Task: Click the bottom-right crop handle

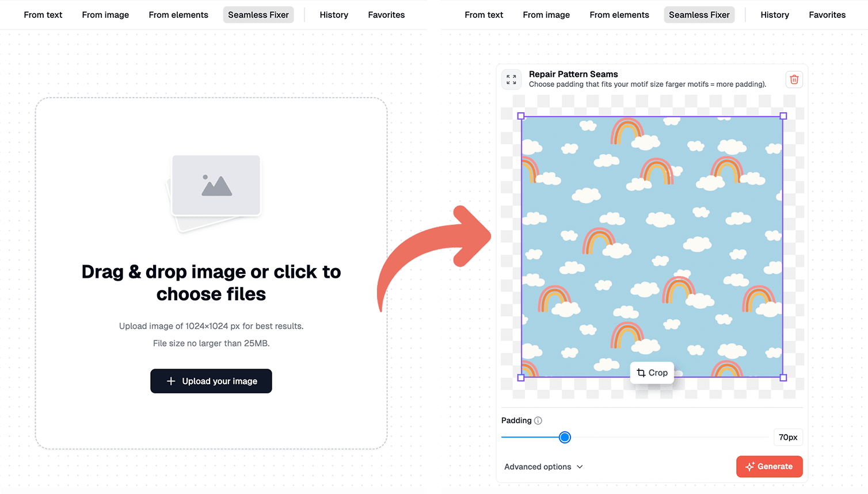Action: 783,378
